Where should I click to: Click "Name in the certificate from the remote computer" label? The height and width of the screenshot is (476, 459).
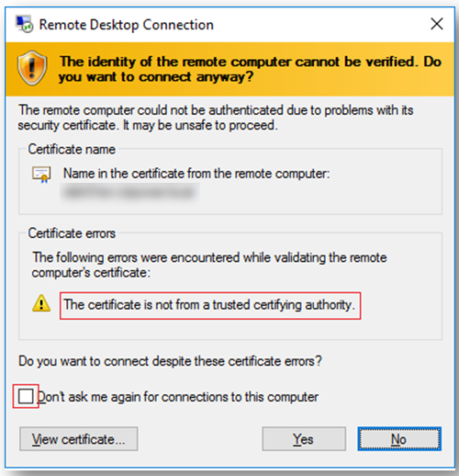click(x=196, y=174)
